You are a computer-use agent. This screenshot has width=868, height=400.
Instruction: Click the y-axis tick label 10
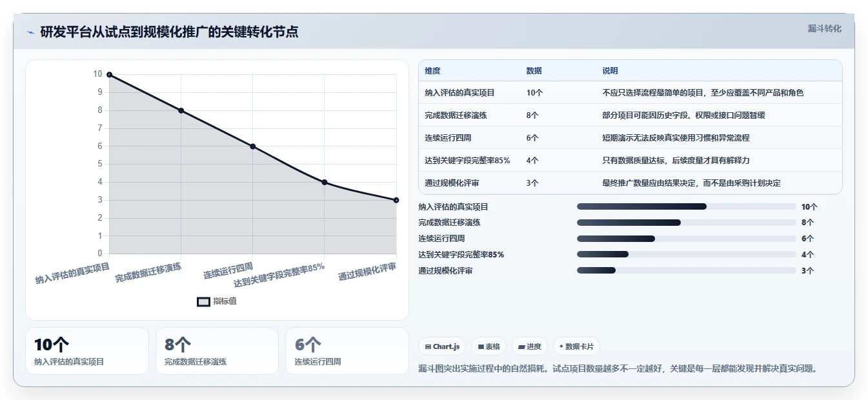[97, 74]
